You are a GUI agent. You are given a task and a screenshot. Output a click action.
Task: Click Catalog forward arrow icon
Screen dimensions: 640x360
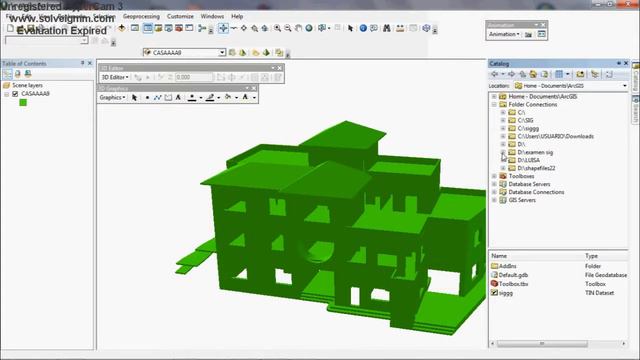click(511, 74)
